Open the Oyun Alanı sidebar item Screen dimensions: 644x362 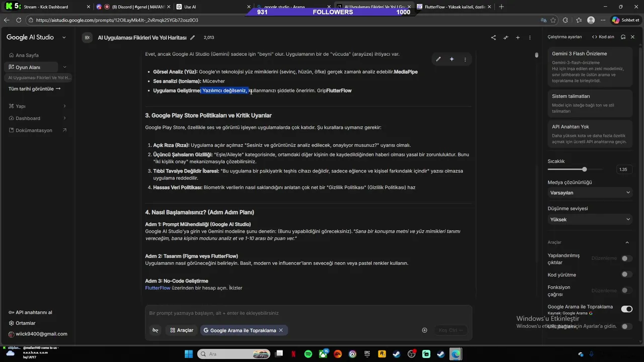(31, 67)
